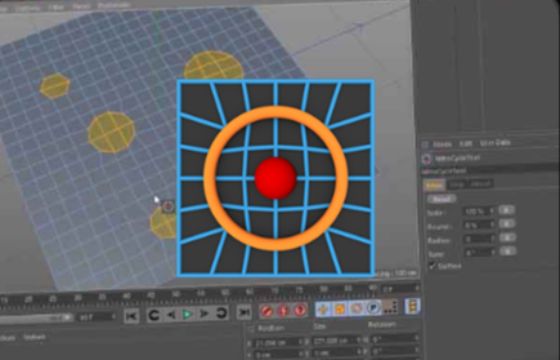This screenshot has width=560, height=360.
Task: Toggle the position keying icon with arrows
Action: [x=323, y=309]
